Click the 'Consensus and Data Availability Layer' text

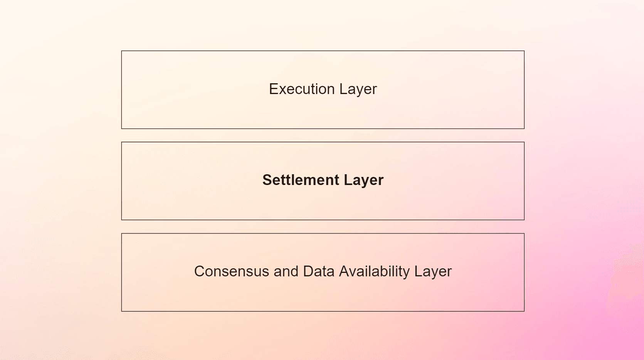[x=323, y=272]
